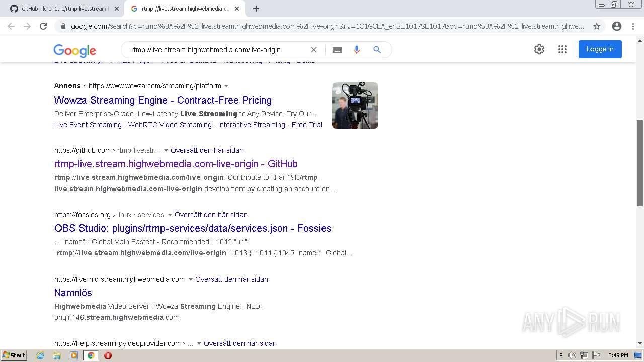
Task: Go forward in browser history
Action: 27,26
